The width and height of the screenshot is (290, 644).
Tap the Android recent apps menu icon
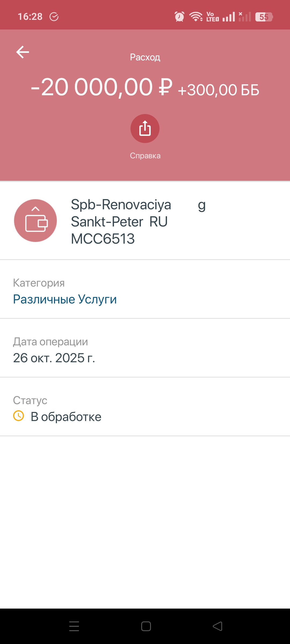point(74,626)
